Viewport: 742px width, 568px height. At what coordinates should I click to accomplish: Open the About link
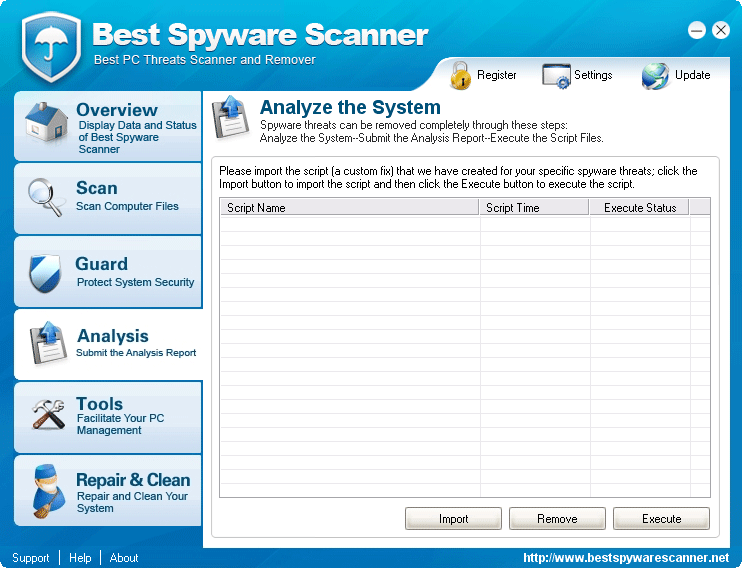coord(124,558)
